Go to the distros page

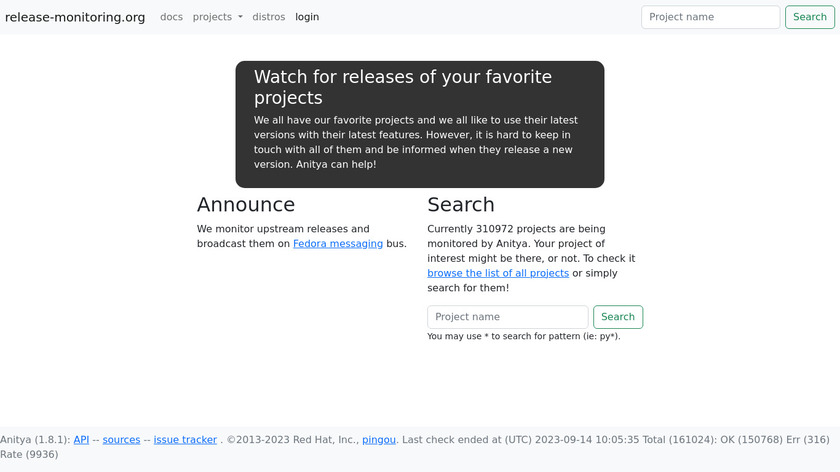pos(268,17)
